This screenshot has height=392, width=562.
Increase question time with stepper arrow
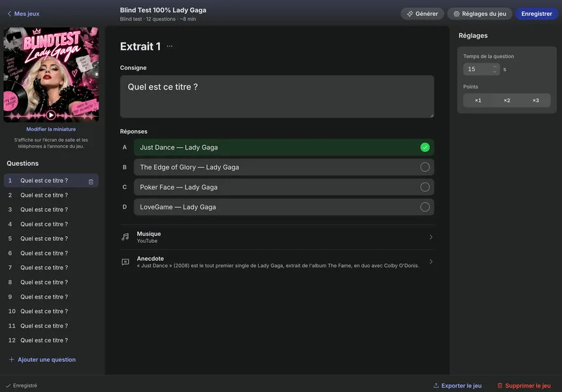(x=495, y=67)
